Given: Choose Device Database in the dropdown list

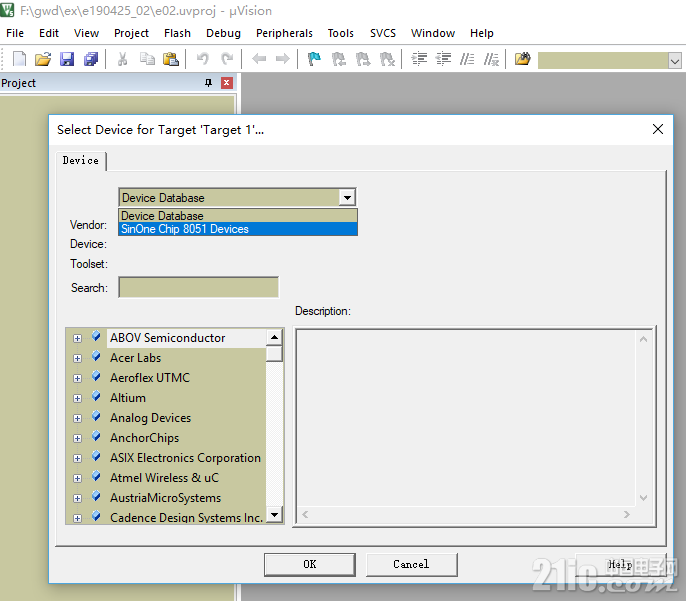Looking at the screenshot, I should [238, 216].
